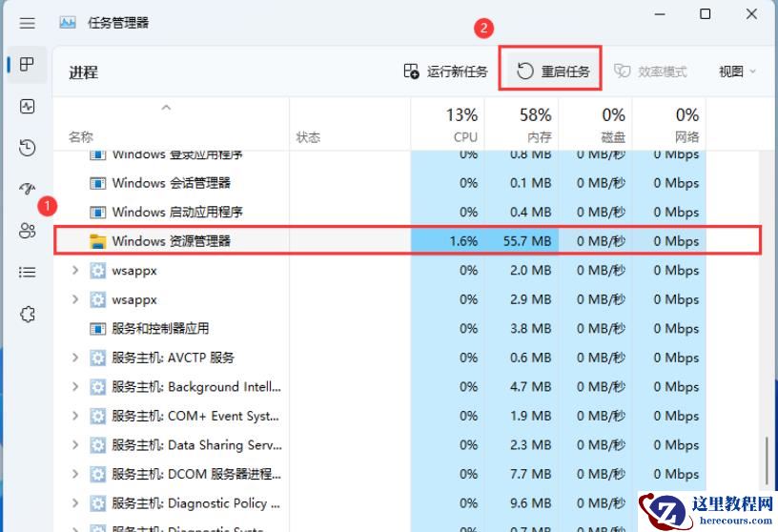The width and height of the screenshot is (778, 532).
Task: Click 效率模式 (Efficiency mode) button
Action: pyautogui.click(x=650, y=72)
